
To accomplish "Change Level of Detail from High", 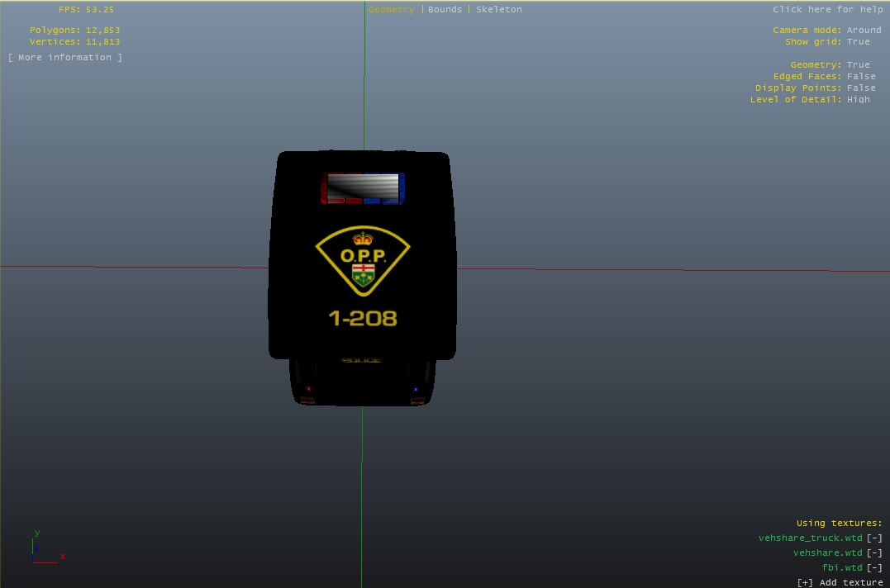I will pos(858,99).
